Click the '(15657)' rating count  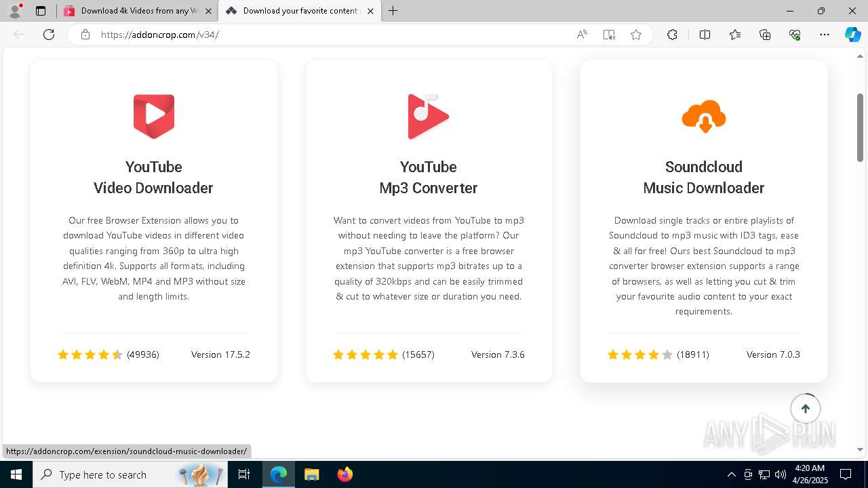coord(418,354)
